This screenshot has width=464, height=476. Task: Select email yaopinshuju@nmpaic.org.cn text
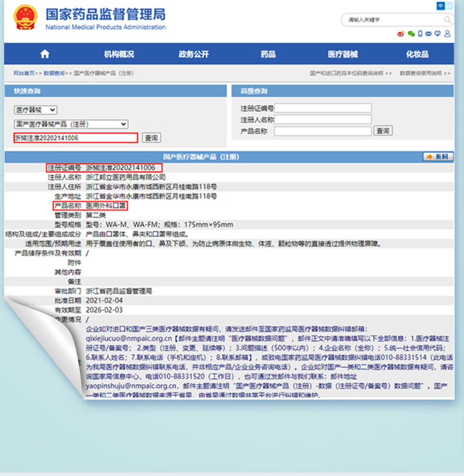(x=131, y=386)
